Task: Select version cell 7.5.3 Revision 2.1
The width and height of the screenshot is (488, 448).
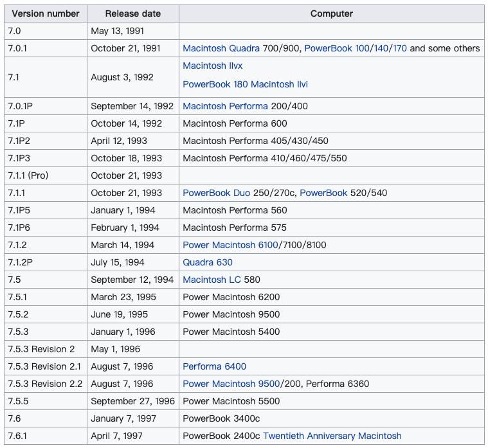Action: 46,366
